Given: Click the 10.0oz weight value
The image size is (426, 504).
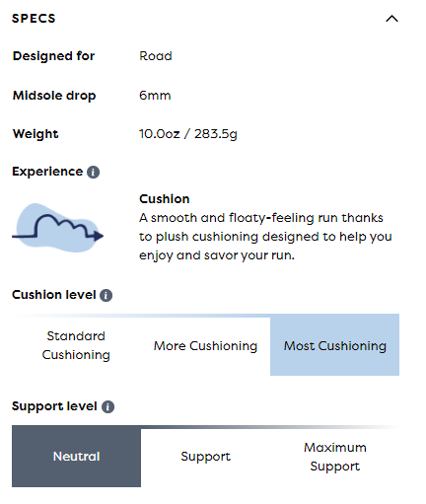Looking at the screenshot, I should (160, 134).
